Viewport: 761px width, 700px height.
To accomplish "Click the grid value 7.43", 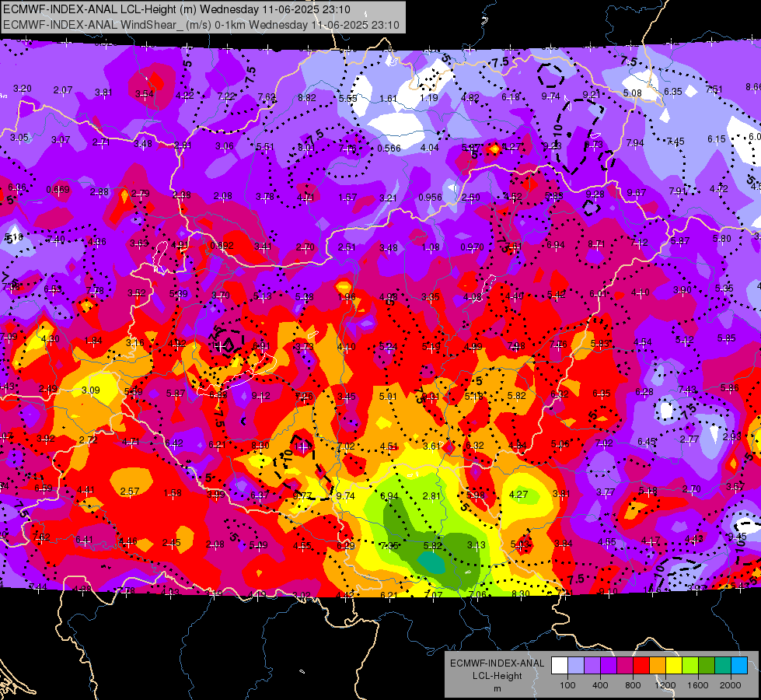I will [x=687, y=390].
